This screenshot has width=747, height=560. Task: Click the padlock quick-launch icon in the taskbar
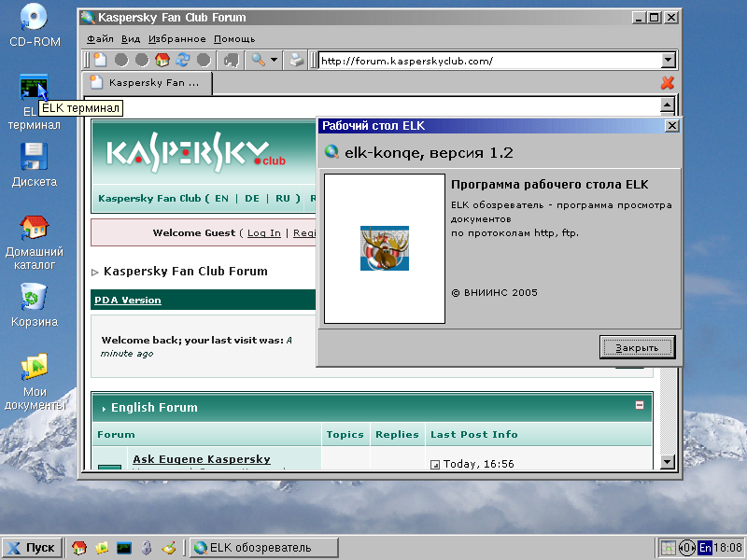[x=147, y=548]
